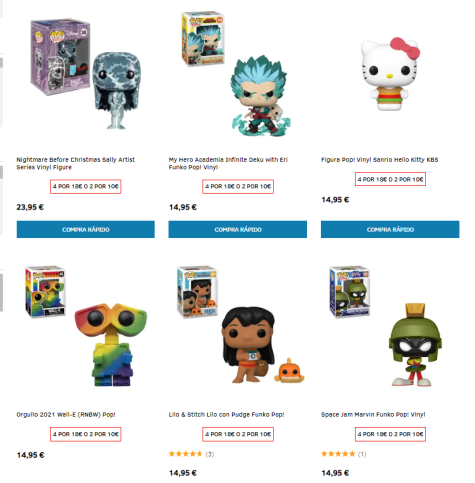Open the Nightmare Before Christmas Sally figure image
Viewport: 475px width, 483px height.
tap(86, 74)
